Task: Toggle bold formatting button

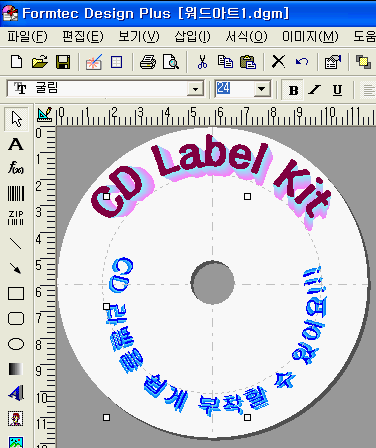Action: point(293,90)
